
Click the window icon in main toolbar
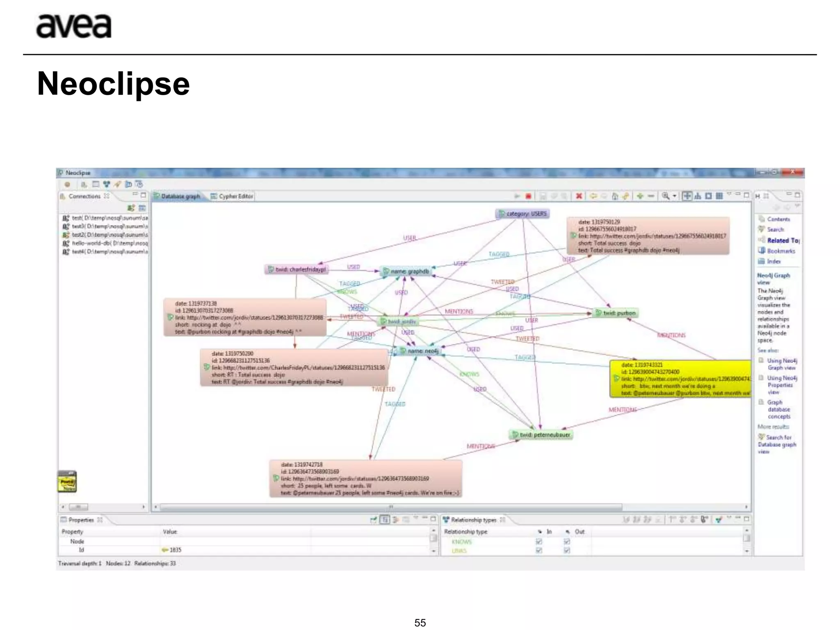tap(96, 184)
